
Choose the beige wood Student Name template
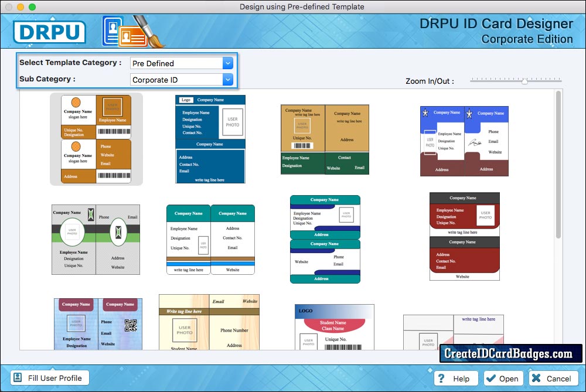[x=209, y=322]
